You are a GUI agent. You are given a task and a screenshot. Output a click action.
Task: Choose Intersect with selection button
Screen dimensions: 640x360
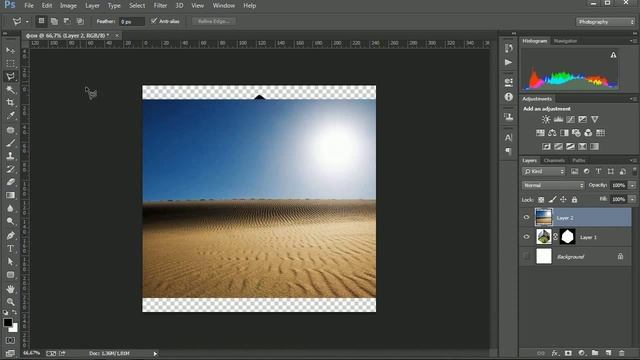pyautogui.click(x=80, y=21)
